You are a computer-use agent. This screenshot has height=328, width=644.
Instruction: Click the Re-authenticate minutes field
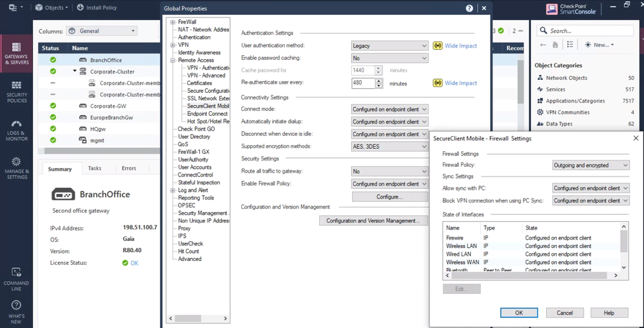pyautogui.click(x=364, y=83)
